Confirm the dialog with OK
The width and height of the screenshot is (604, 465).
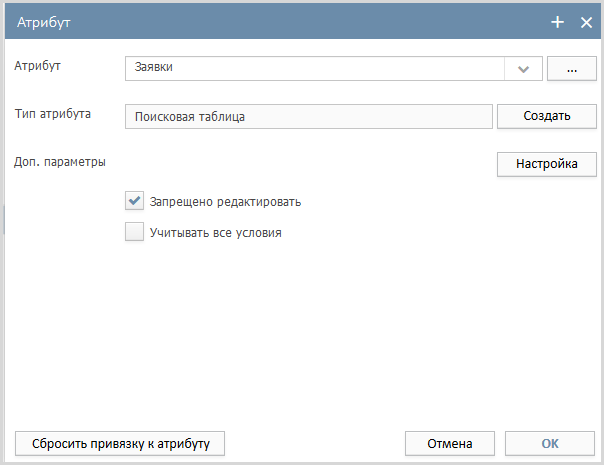(x=550, y=443)
